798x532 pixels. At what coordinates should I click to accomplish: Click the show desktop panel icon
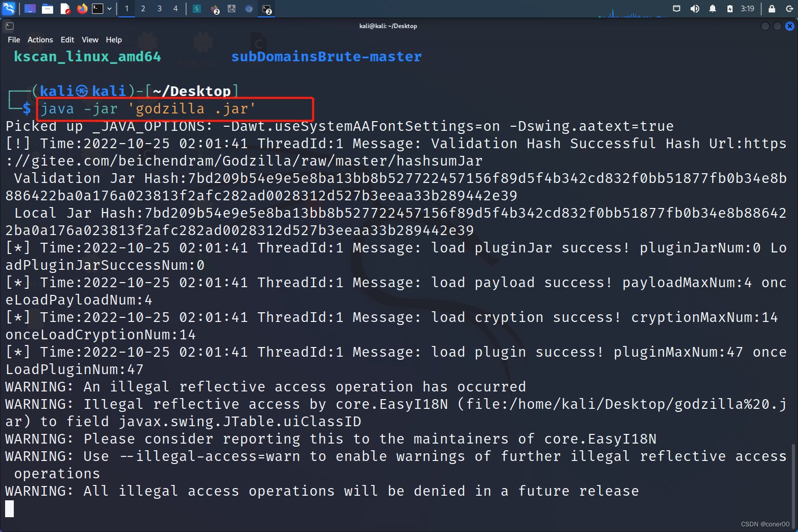pos(30,9)
